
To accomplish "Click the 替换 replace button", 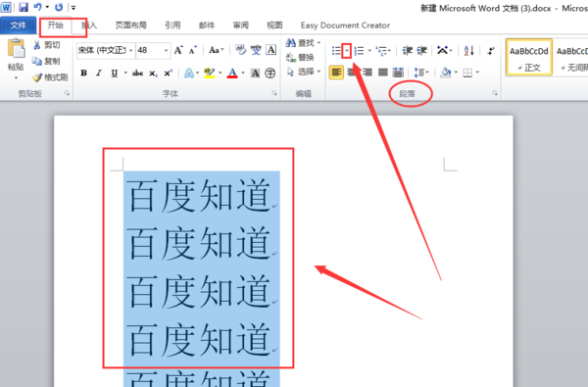I will 301,57.
